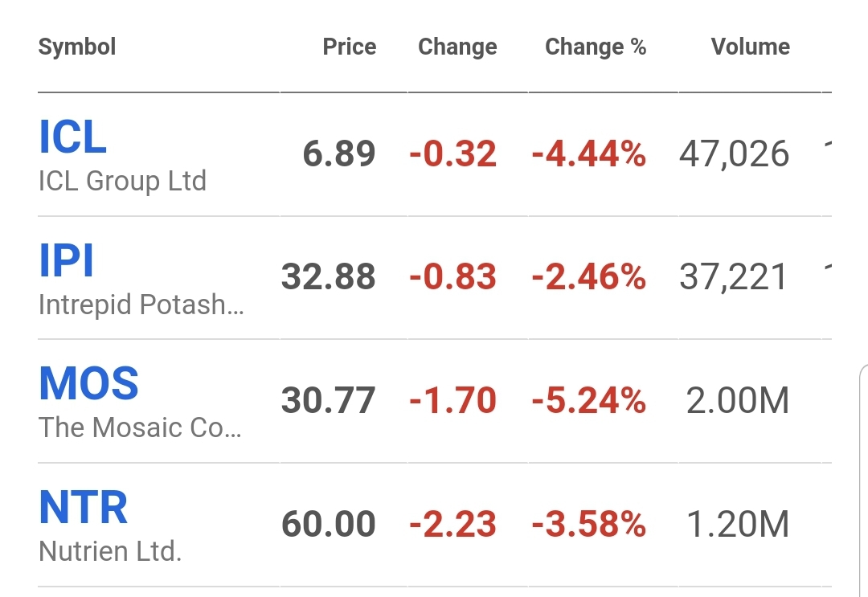Open the IPI ticker symbol link
Screen dimensions: 868x597
click(x=67, y=260)
